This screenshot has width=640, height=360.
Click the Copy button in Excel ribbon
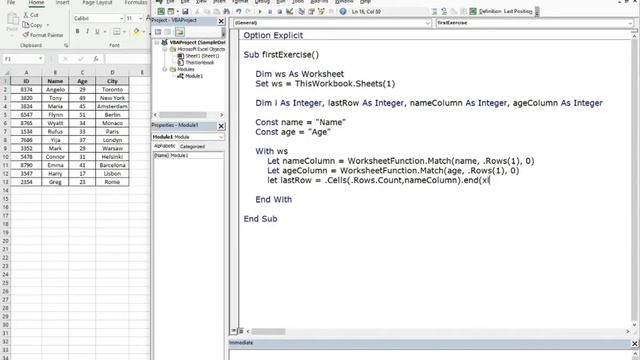[33, 25]
